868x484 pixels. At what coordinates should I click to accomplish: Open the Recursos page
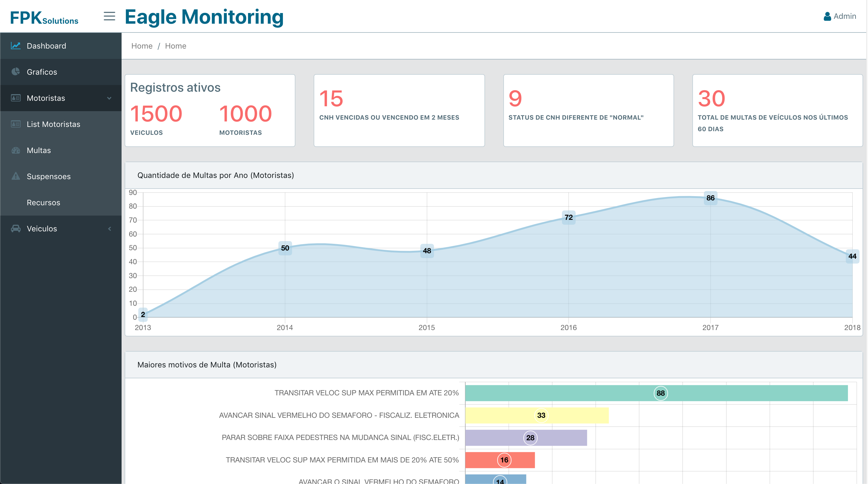(61, 202)
